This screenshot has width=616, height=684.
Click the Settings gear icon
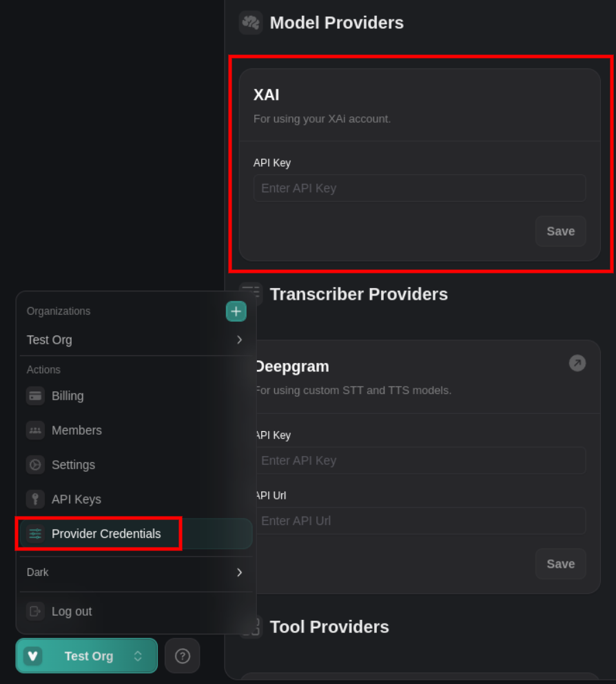35,465
